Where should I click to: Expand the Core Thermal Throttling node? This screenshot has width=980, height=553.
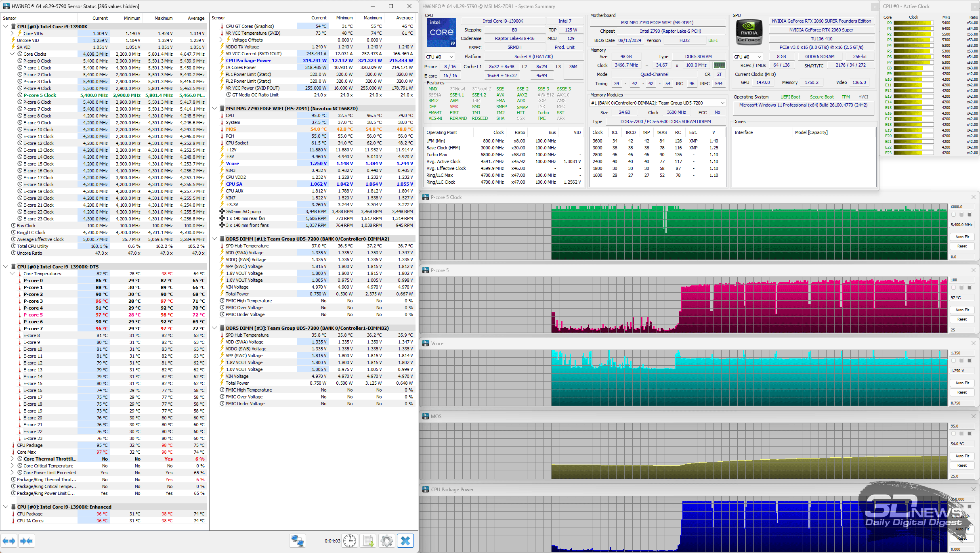pos(12,459)
